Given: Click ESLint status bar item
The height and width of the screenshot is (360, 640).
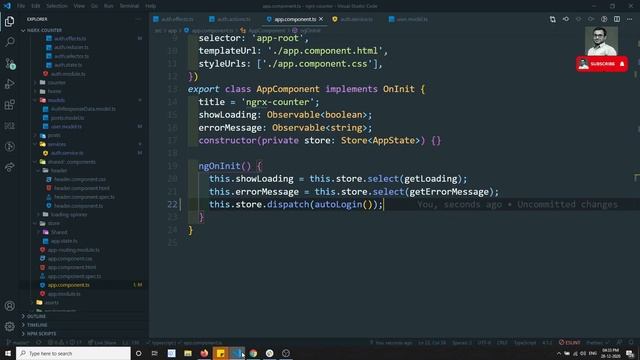Looking at the screenshot, I should pyautogui.click(x=570, y=342).
